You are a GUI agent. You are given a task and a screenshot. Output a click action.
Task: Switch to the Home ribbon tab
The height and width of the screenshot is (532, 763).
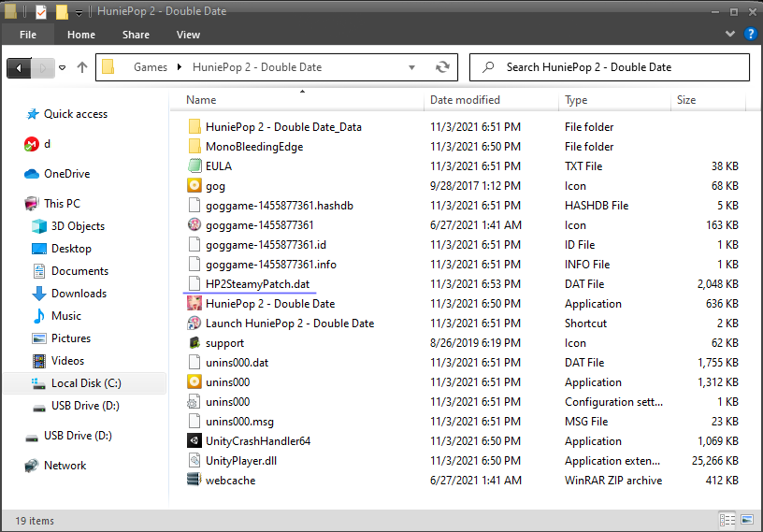(81, 35)
